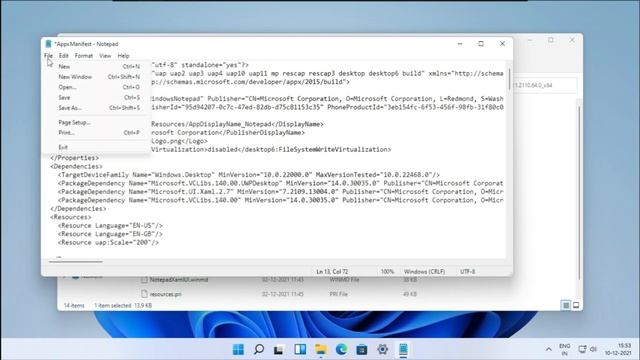Open the Edit menu
This screenshot has width=640, height=360.
[x=64, y=56]
